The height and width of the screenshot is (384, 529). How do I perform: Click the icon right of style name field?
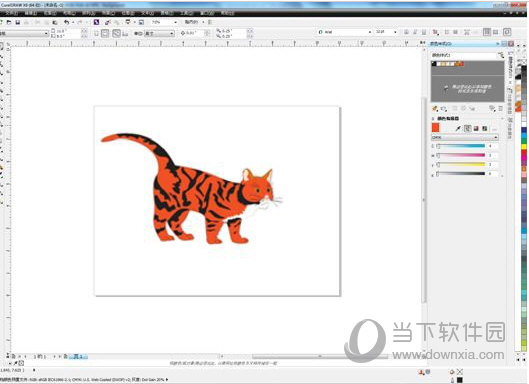click(501, 55)
